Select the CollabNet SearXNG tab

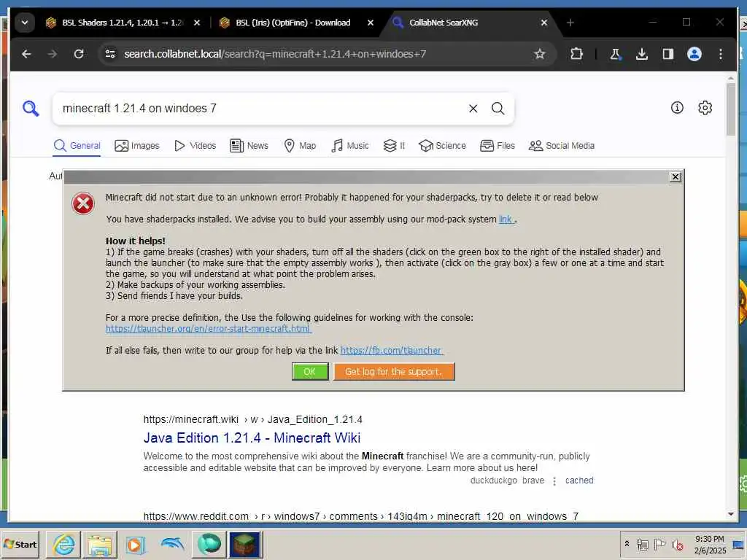pos(443,23)
